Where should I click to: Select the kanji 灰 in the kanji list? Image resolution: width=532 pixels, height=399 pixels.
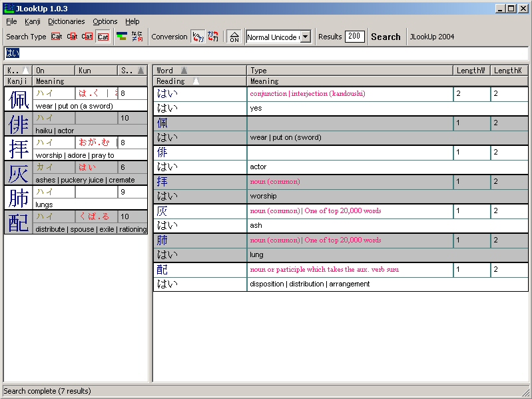pos(19,173)
